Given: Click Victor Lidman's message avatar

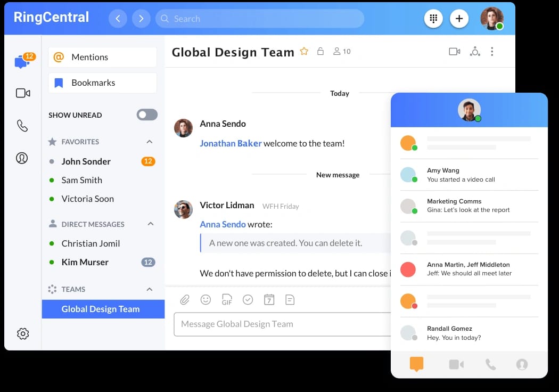Looking at the screenshot, I should (183, 209).
